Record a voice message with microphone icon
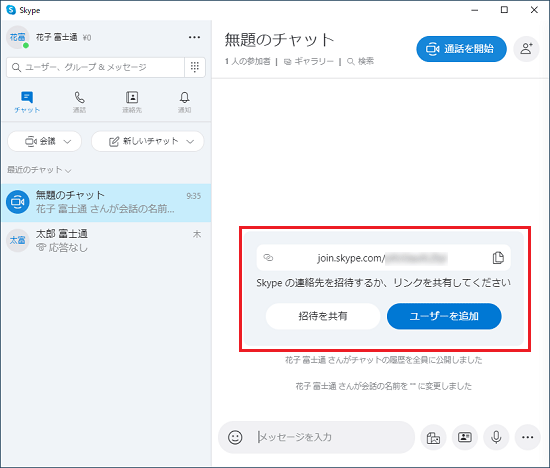The image size is (550, 468). pos(496,437)
